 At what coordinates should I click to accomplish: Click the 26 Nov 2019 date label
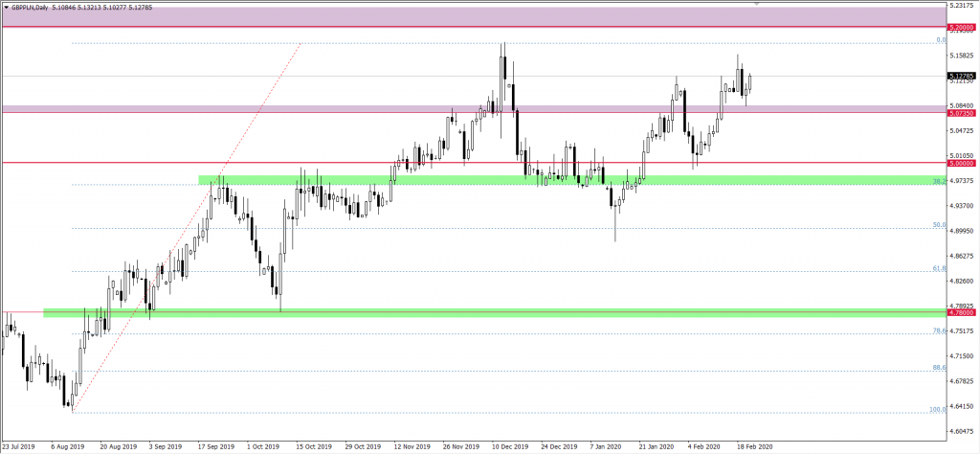pyautogui.click(x=461, y=447)
